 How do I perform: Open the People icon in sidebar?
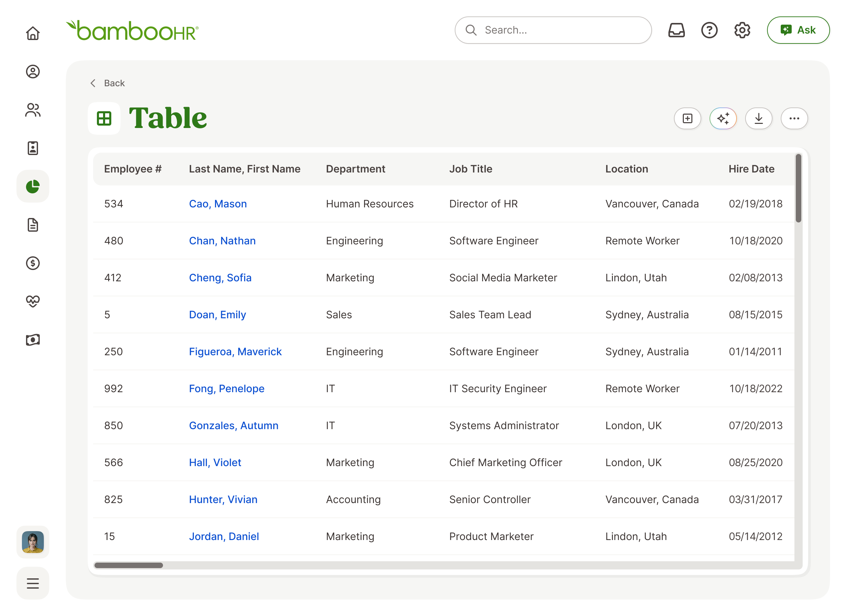[x=33, y=110]
